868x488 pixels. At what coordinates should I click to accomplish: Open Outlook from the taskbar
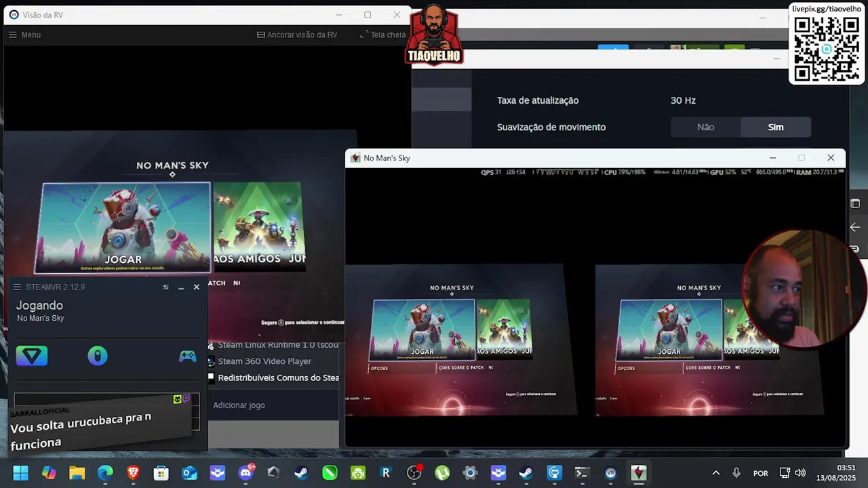[189, 473]
